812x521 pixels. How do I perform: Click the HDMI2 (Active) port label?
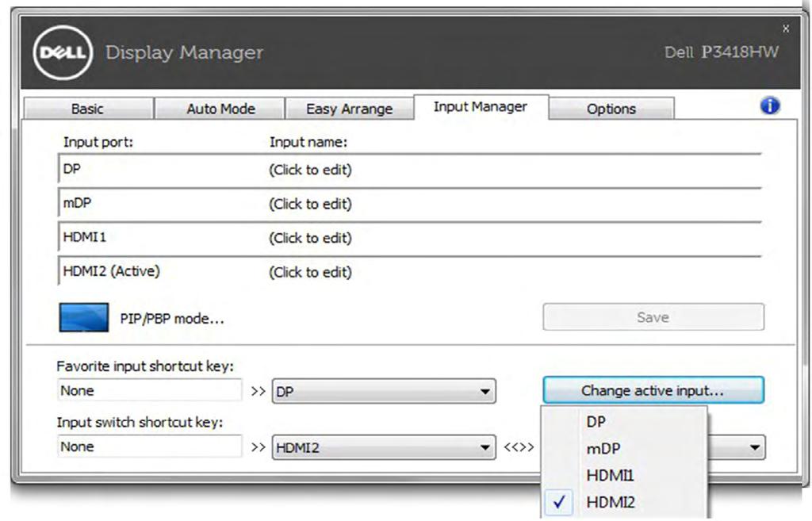tap(111, 271)
